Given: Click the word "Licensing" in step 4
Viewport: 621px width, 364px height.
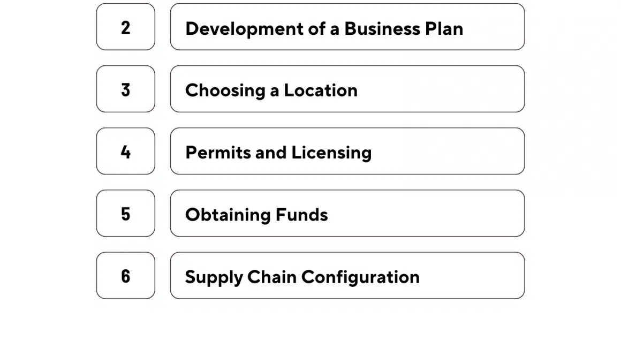Looking at the screenshot, I should (x=331, y=153).
